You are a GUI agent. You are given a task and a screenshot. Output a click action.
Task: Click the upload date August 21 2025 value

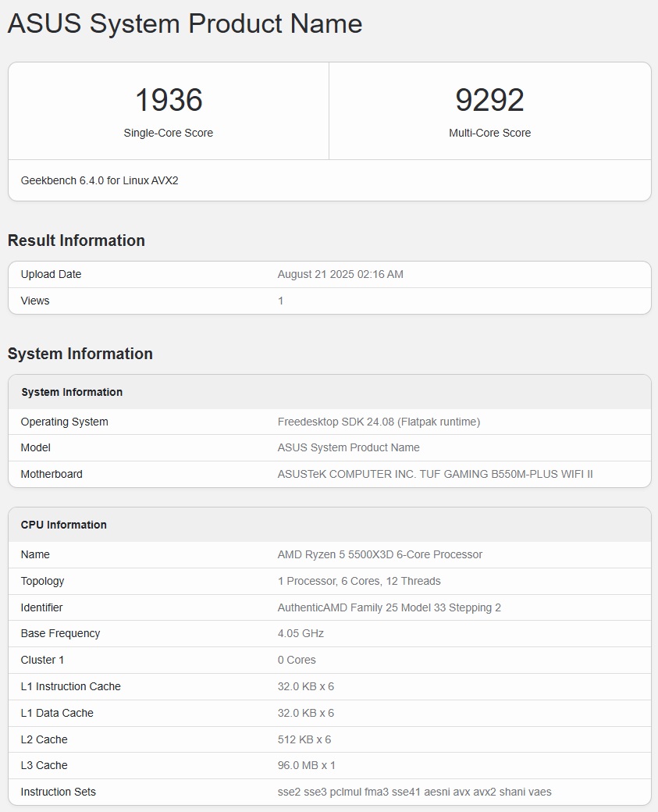coord(340,274)
